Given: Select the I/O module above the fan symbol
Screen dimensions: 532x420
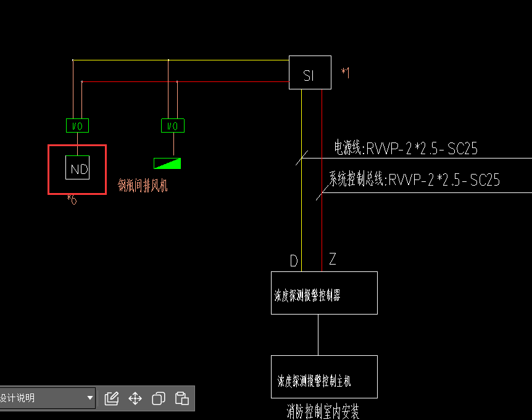Looking at the screenshot, I should (173, 126).
